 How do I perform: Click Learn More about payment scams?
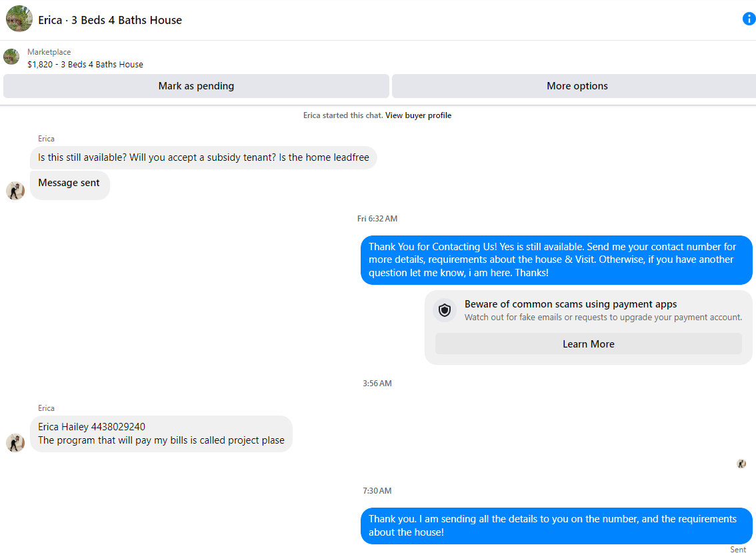pyautogui.click(x=588, y=344)
